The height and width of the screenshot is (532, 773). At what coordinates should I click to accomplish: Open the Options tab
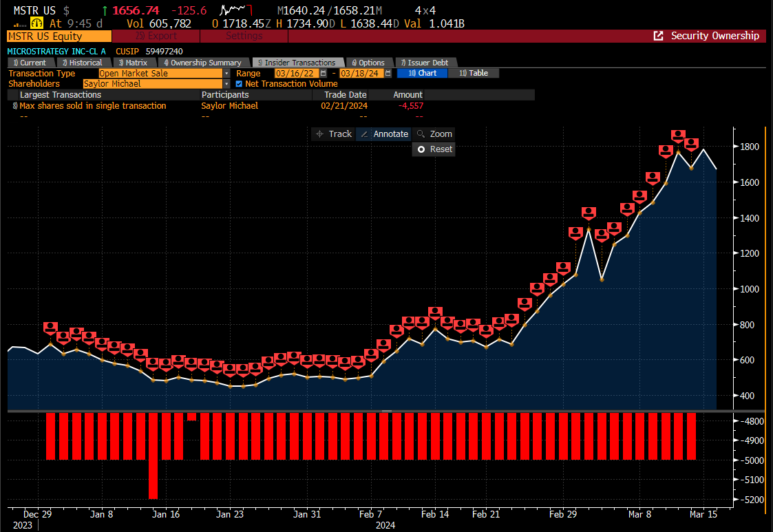coord(368,63)
